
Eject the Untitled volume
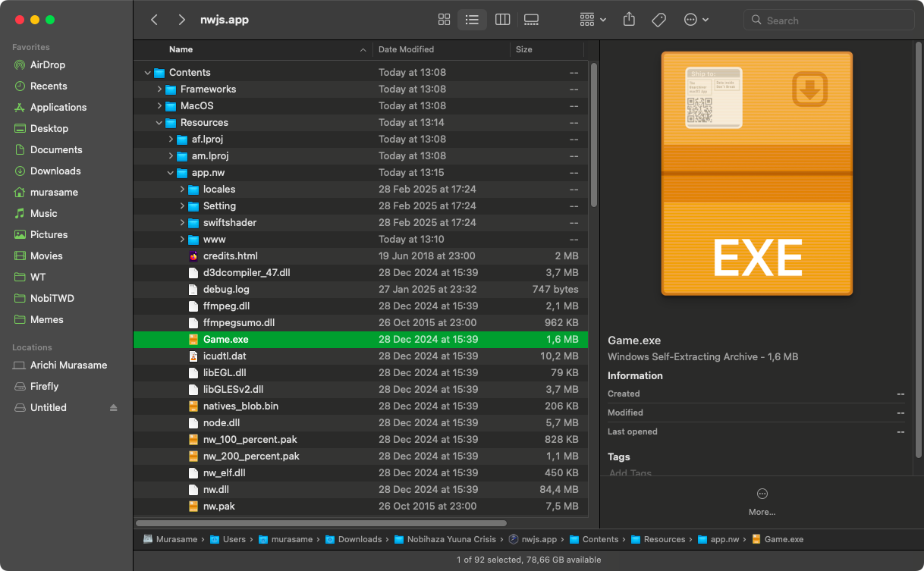coord(114,408)
